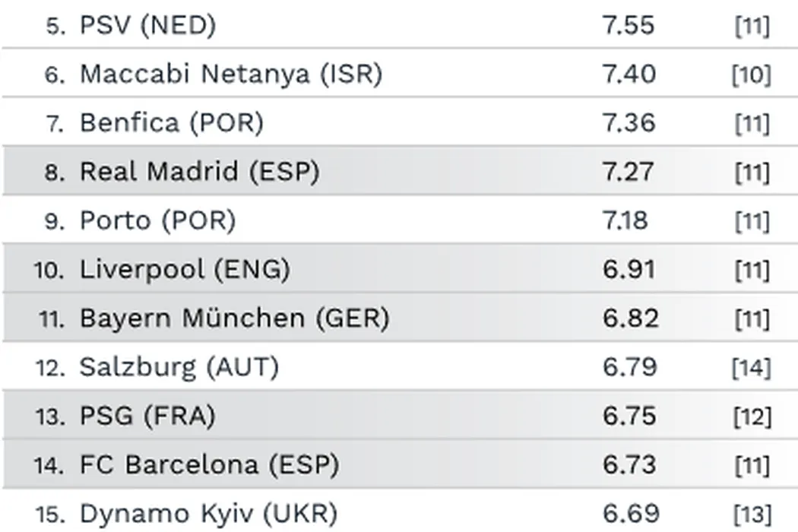Open Porto (POR) in the ranking
The image size is (798, 532).
coord(157,220)
